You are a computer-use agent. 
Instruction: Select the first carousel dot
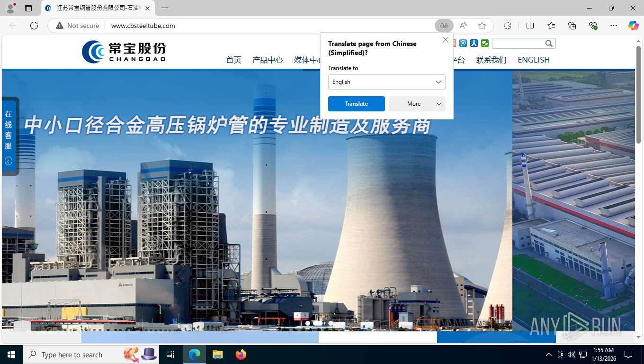click(308, 323)
